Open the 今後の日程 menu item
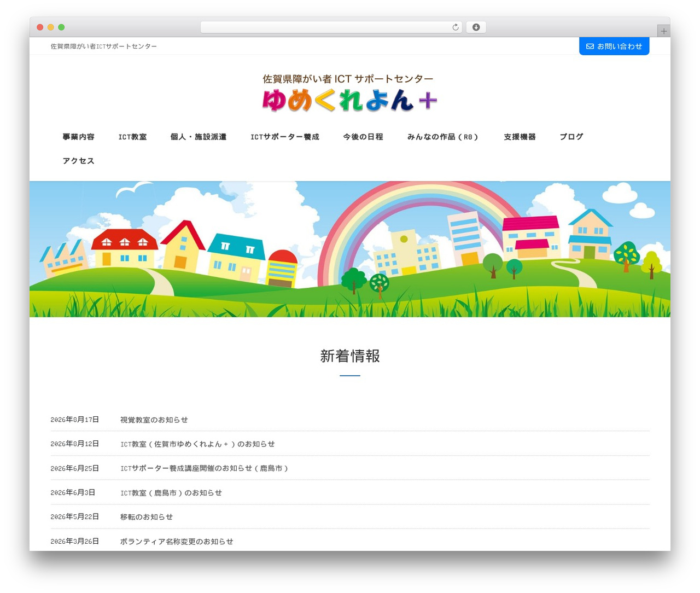 (x=363, y=137)
